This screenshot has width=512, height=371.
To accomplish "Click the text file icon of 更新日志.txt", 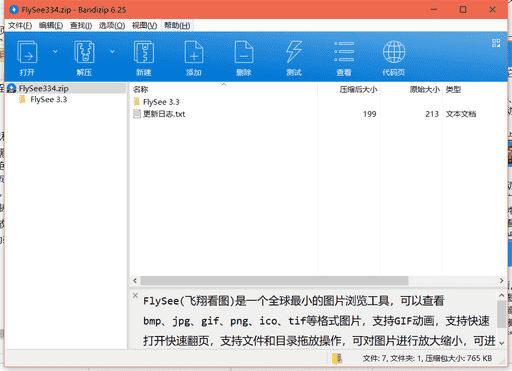I will point(137,114).
